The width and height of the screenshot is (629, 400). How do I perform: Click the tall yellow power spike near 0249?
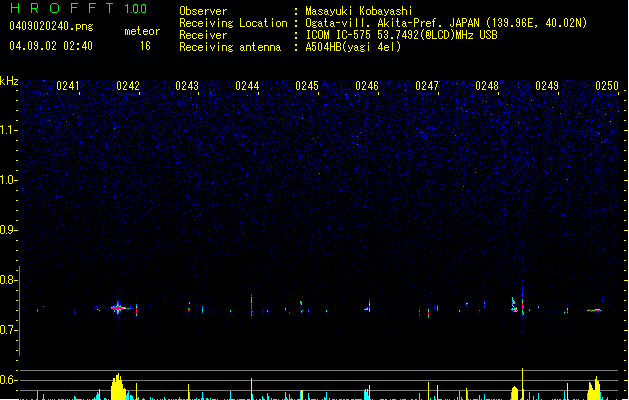point(522,384)
